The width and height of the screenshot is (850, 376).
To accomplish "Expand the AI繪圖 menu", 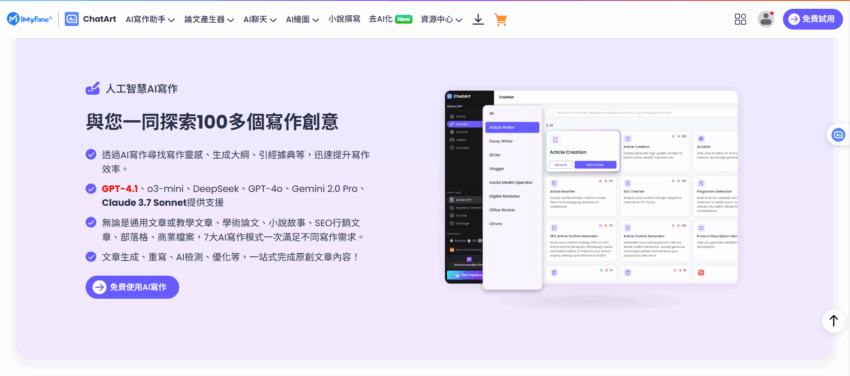I will [x=302, y=20].
